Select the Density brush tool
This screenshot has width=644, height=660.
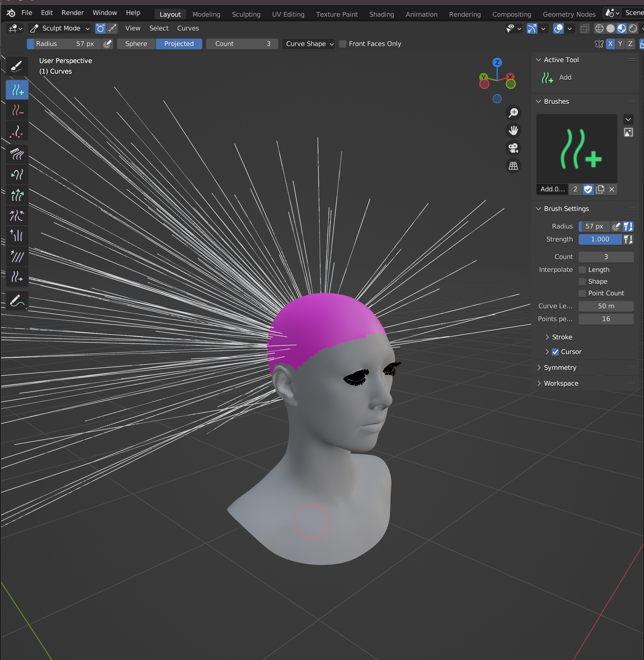(17, 131)
